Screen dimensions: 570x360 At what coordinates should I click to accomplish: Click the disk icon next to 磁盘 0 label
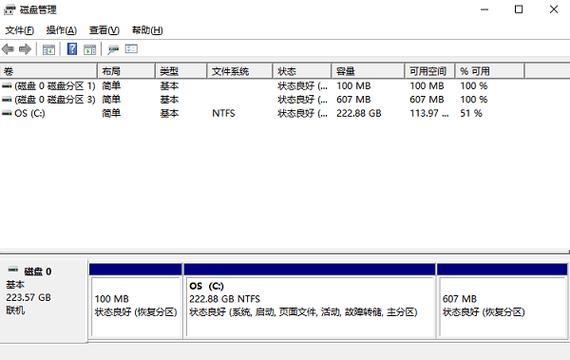[x=13, y=270]
